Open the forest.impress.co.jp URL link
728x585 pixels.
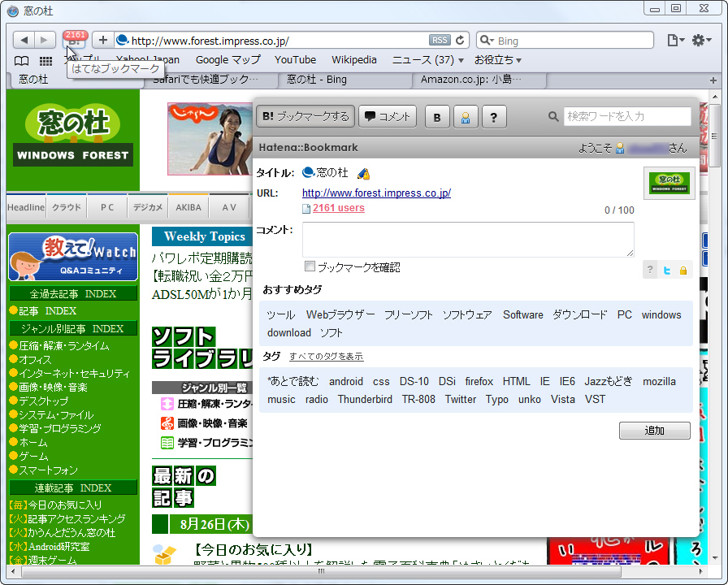[376, 193]
